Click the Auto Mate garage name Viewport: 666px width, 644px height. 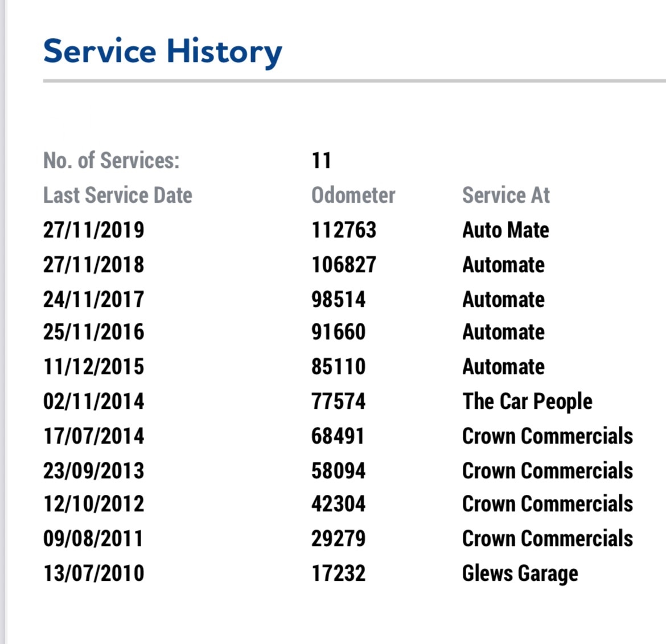pyautogui.click(x=505, y=230)
